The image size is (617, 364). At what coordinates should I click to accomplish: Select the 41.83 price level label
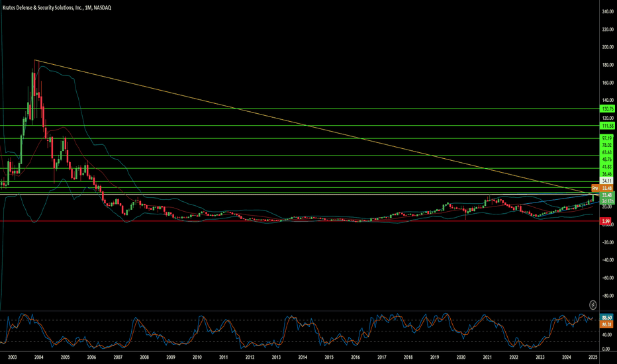pos(608,167)
